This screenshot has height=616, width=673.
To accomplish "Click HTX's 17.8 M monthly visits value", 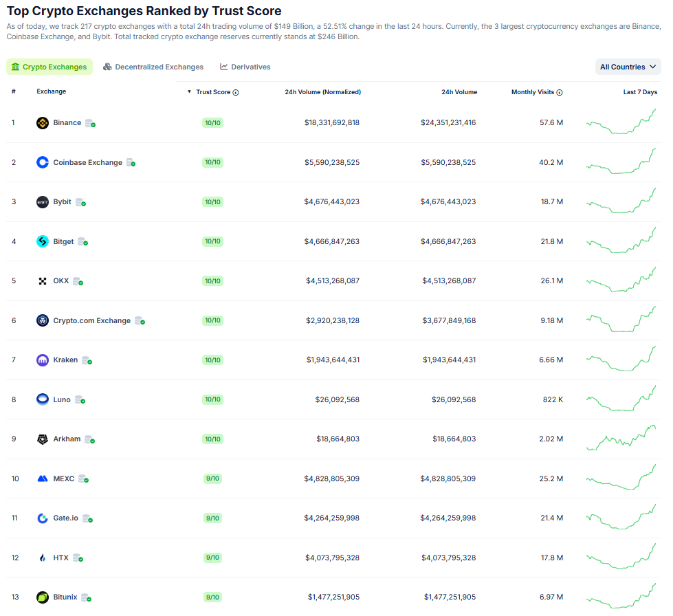I will tap(552, 558).
